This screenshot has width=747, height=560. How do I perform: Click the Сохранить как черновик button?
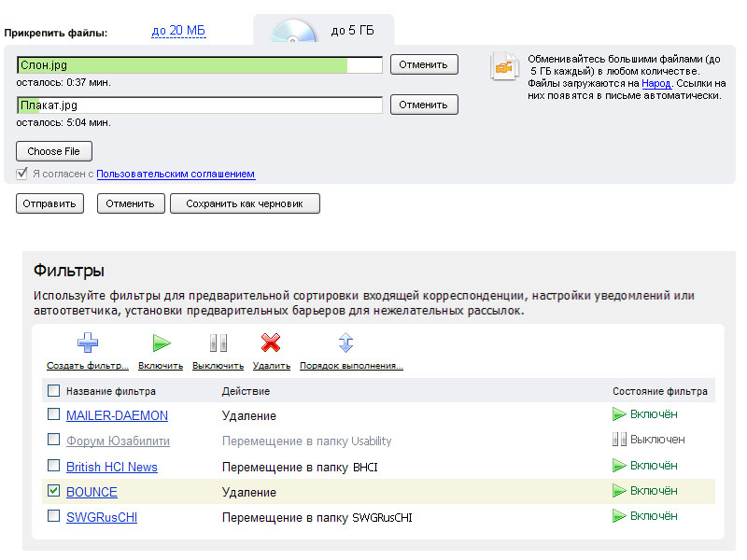(x=245, y=203)
